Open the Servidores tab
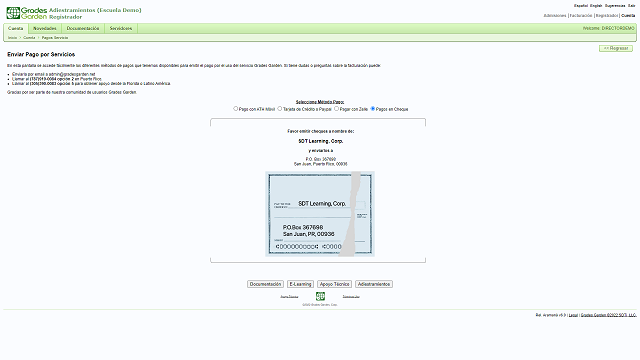 [121, 29]
